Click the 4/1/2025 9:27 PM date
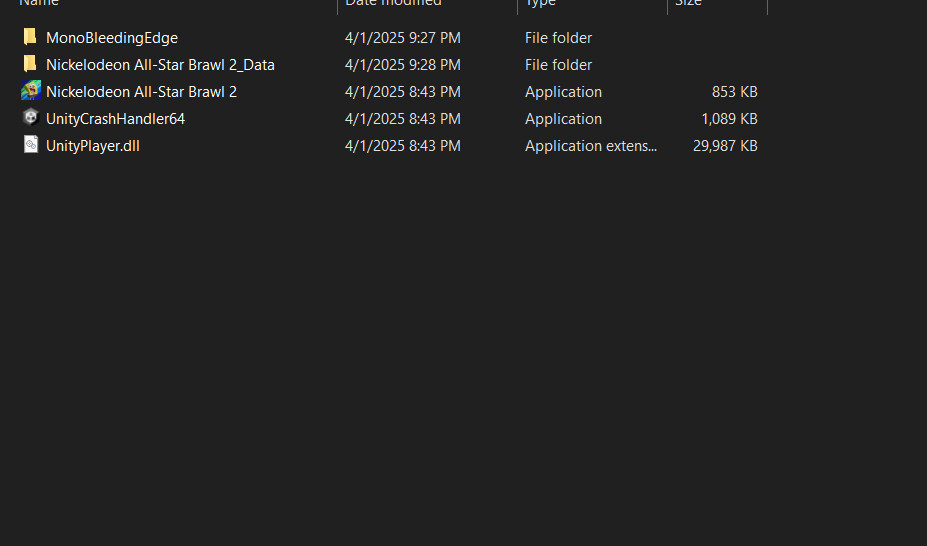Viewport: 927px width, 546px height. click(x=402, y=38)
